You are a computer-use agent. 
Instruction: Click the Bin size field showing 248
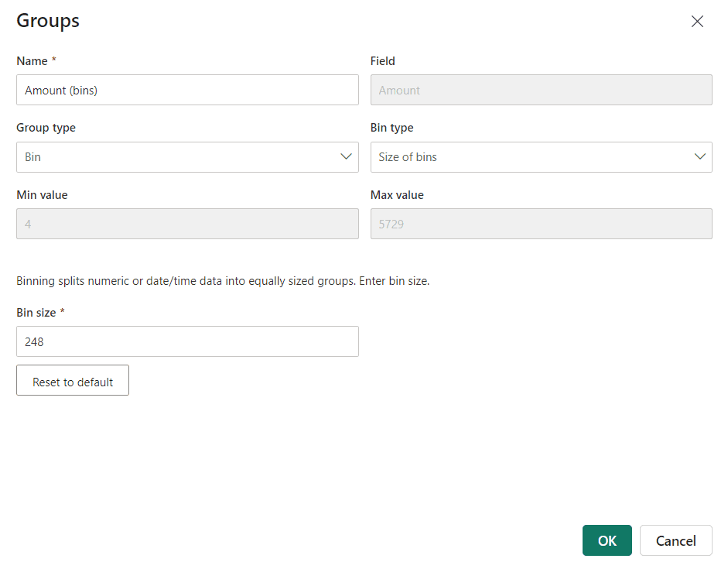(187, 341)
